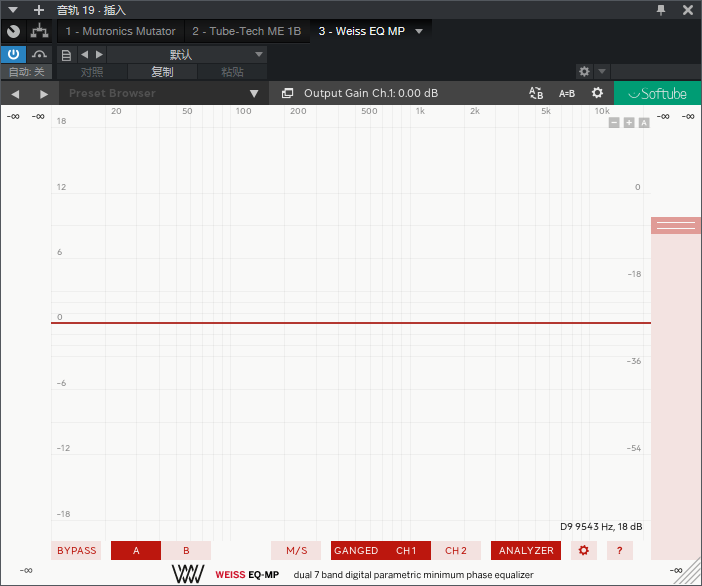
Task: Toggle the ANALYZER button
Action: click(526, 551)
